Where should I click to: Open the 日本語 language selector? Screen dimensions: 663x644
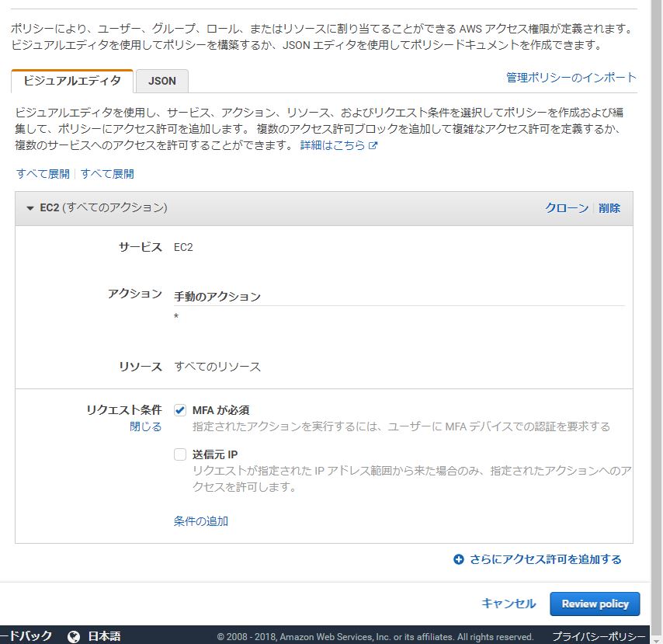(105, 636)
